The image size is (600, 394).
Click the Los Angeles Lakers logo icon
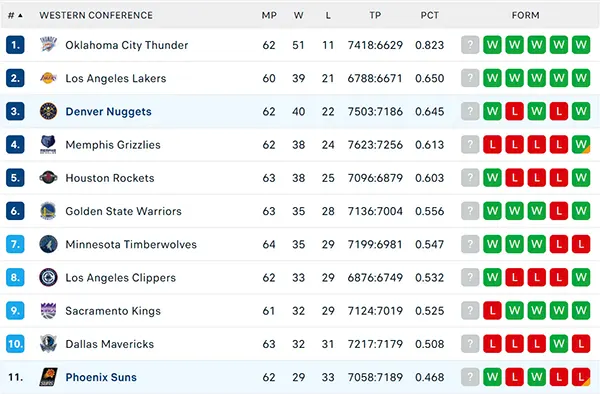pyautogui.click(x=49, y=78)
